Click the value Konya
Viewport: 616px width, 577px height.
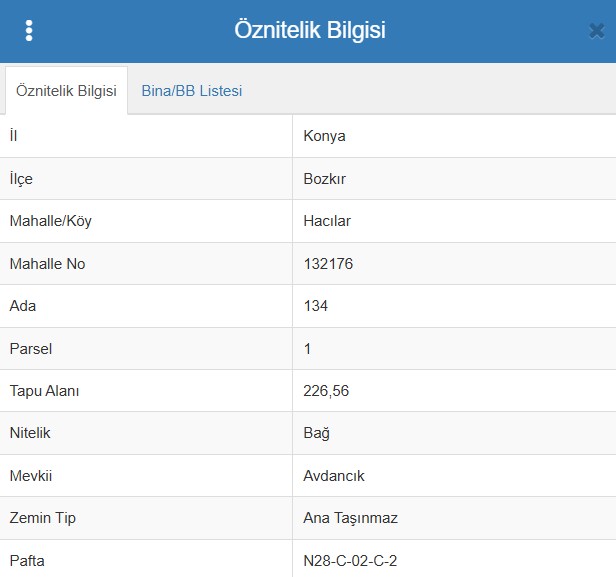coord(324,136)
